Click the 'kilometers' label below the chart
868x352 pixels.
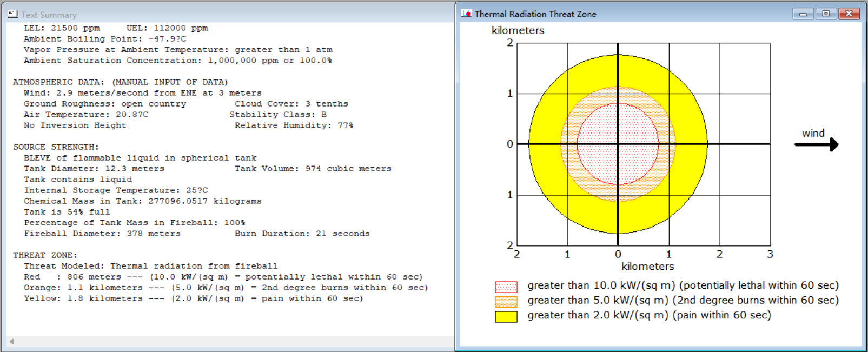pyautogui.click(x=648, y=267)
